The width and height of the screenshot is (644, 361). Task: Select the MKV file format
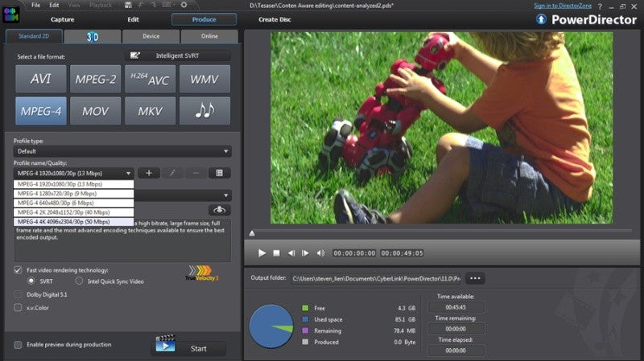coord(150,111)
